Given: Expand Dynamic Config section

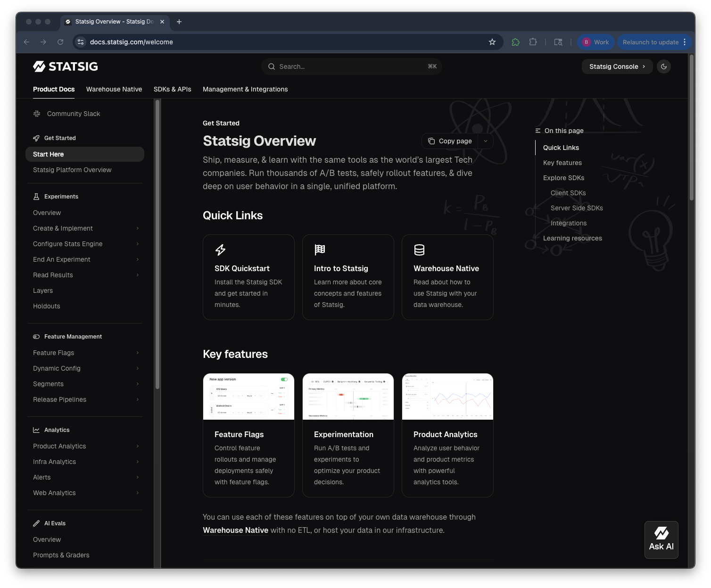Looking at the screenshot, I should [138, 368].
